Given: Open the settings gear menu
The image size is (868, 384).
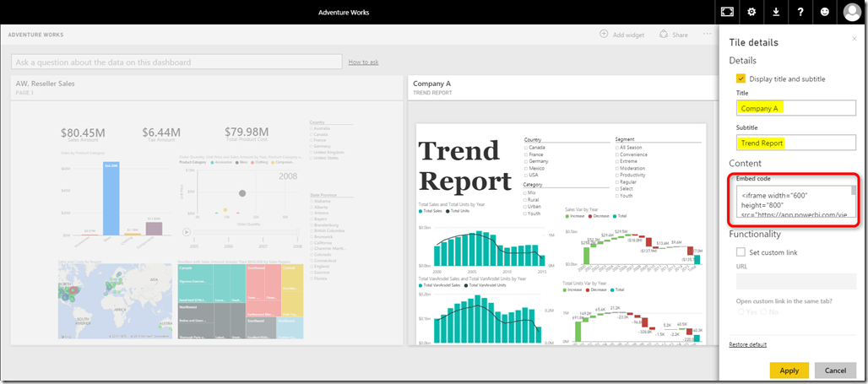Looking at the screenshot, I should [x=751, y=12].
